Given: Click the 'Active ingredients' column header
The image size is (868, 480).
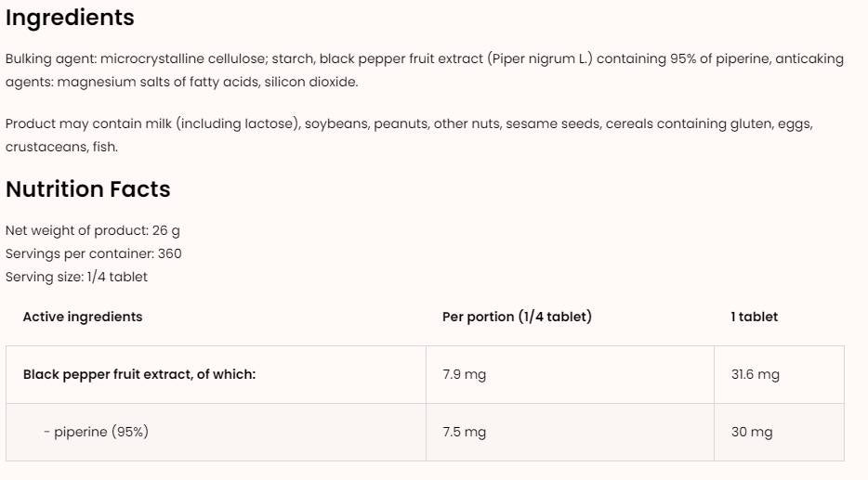Looking at the screenshot, I should [83, 317].
